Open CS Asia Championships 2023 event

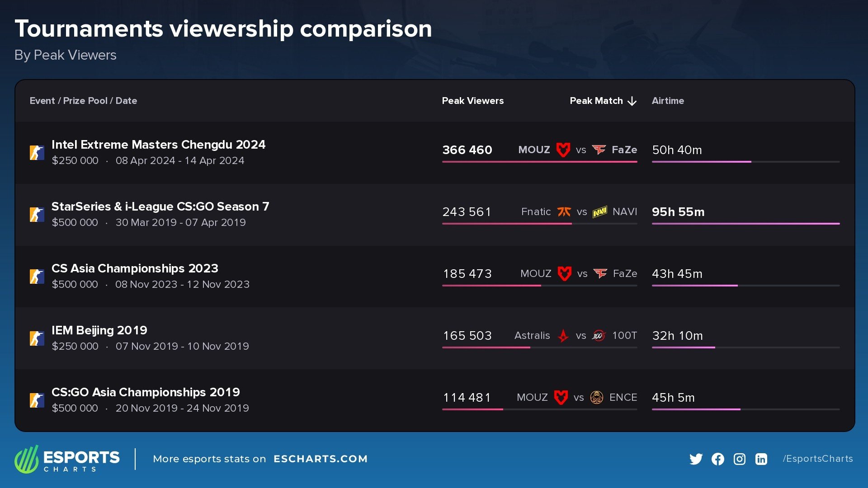[x=135, y=268]
